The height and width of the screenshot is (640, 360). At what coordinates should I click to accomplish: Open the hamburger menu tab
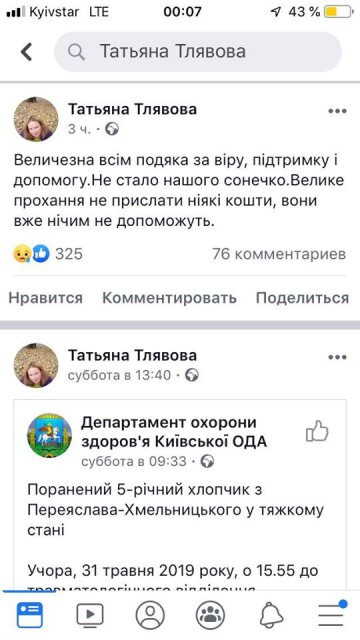tap(331, 613)
